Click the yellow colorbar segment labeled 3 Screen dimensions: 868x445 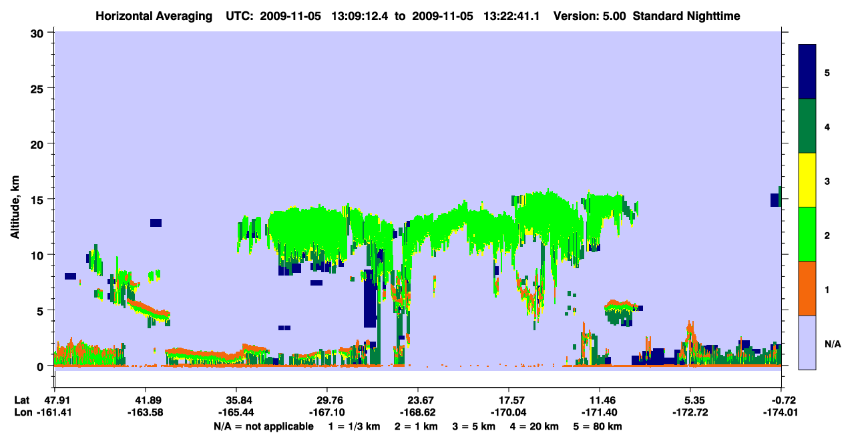point(807,180)
